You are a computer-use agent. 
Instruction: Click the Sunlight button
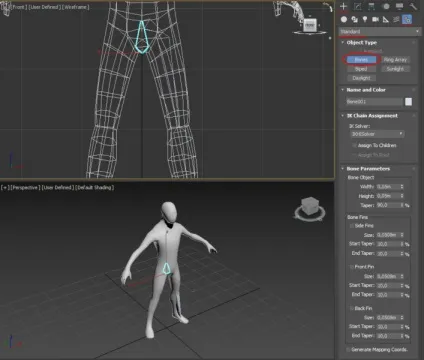tap(395, 69)
